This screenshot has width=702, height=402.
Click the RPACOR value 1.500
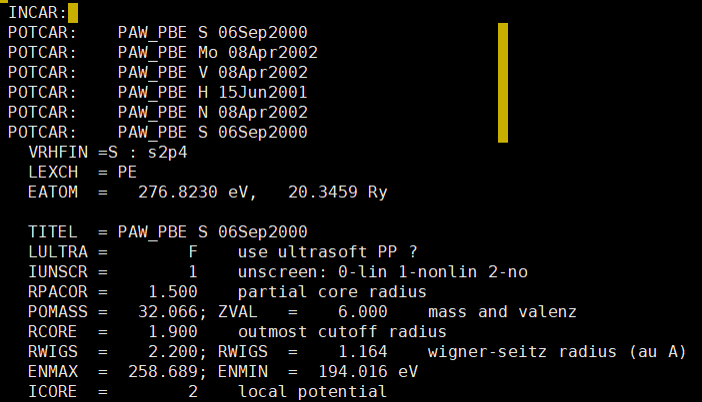pos(173,292)
